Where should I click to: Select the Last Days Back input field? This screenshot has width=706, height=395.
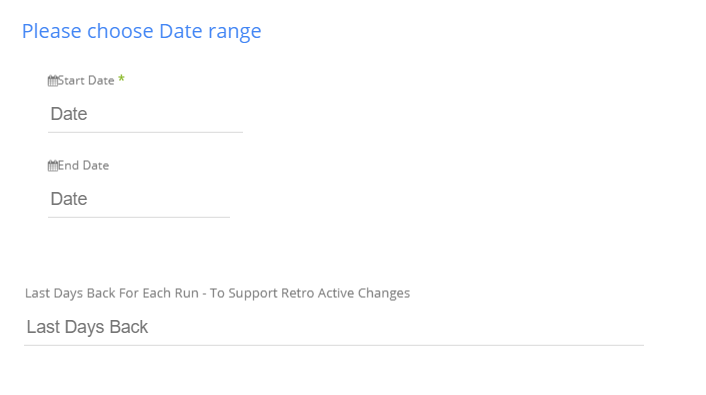coord(334,327)
